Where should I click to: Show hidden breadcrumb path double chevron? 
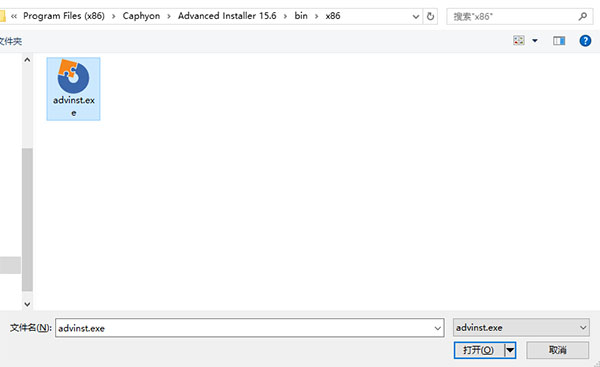coord(14,16)
